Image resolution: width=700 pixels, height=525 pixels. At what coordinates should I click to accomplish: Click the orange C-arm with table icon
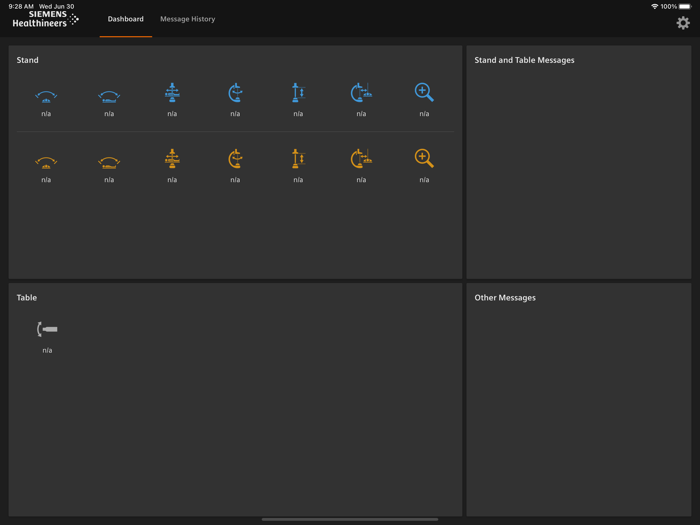point(361,158)
